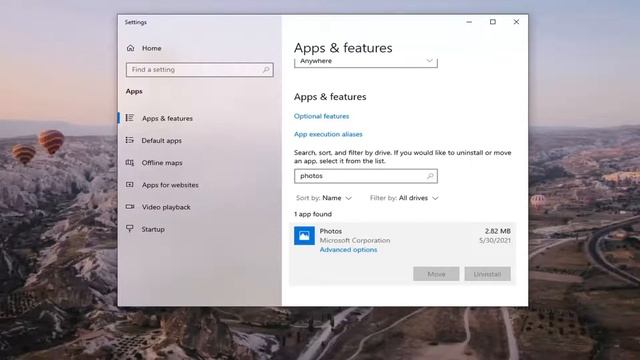This screenshot has width=640, height=360.
Task: Click the magnifier in Find a setting box
Action: point(266,70)
